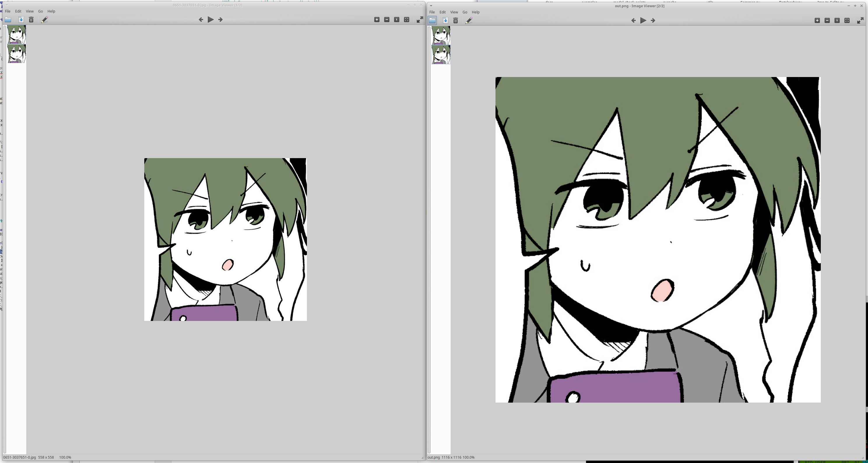
Task: Open the Go menu in 0651-3037651-0.jpg window
Action: pos(41,11)
